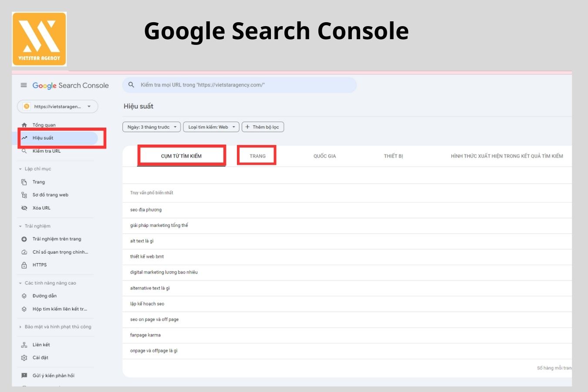
Task: Click the property favicon in site selector
Action: (27, 106)
